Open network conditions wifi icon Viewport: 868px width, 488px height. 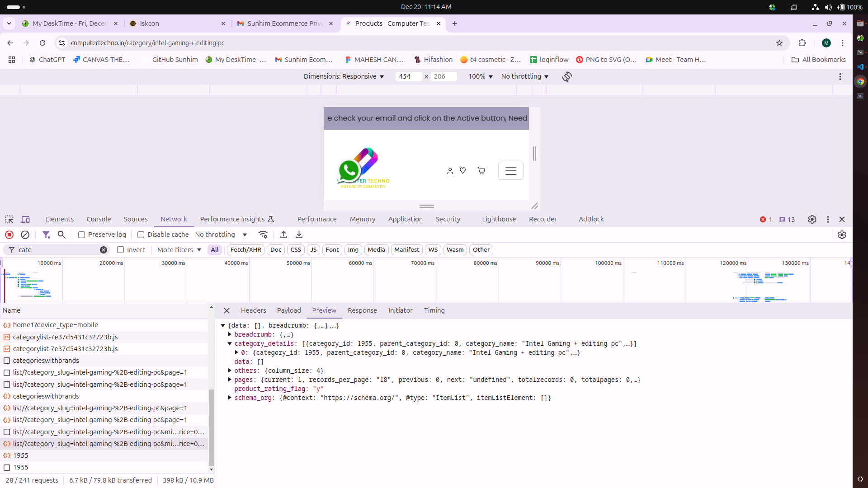(x=263, y=235)
